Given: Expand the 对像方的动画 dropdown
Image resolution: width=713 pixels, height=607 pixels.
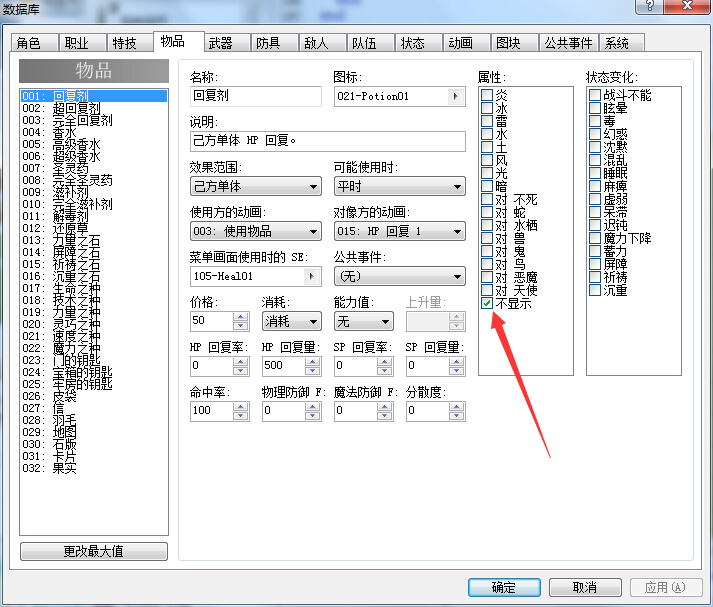Looking at the screenshot, I should point(400,231).
